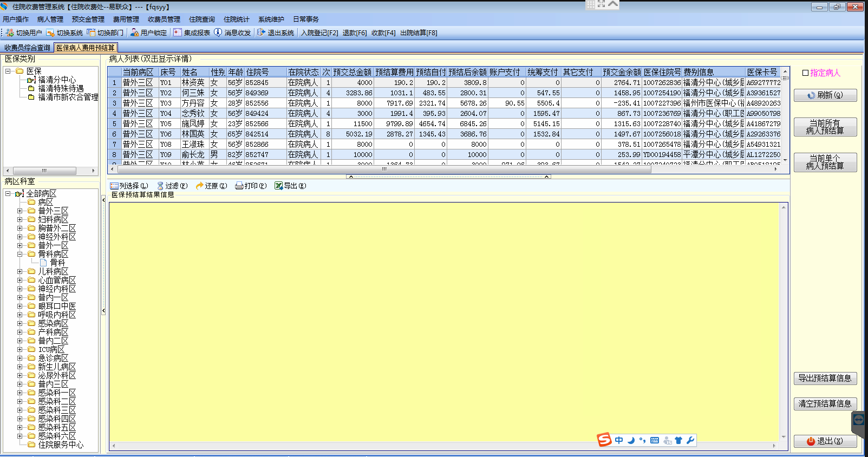Select the 医保病人费用预结算 tab
This screenshot has width=868, height=457.
(x=86, y=48)
